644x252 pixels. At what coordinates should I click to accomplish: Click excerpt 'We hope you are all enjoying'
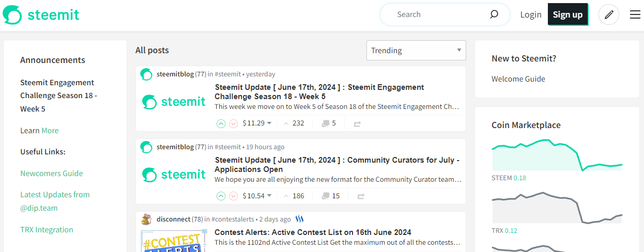tap(338, 180)
